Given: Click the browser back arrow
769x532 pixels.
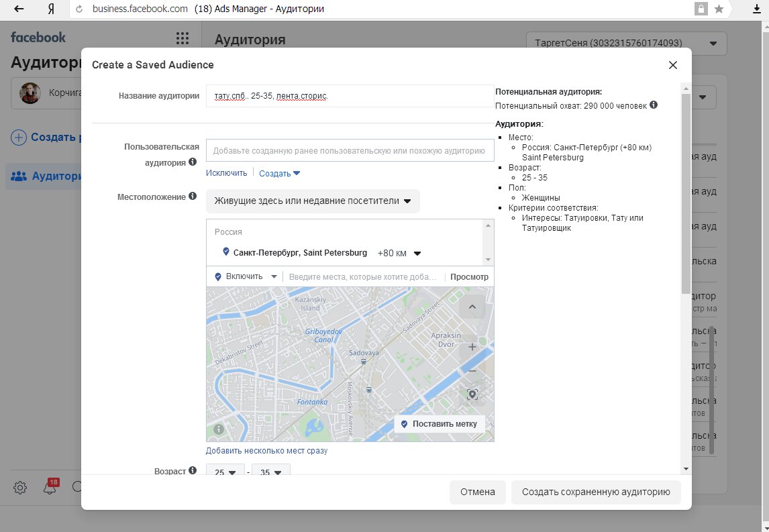Looking at the screenshot, I should 19,9.
